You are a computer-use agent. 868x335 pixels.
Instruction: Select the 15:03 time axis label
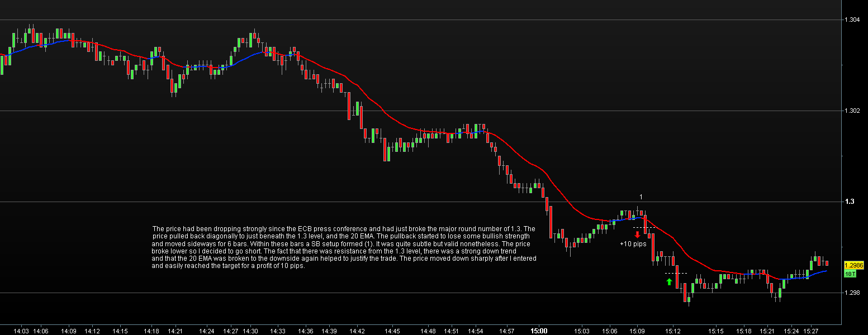click(x=582, y=331)
